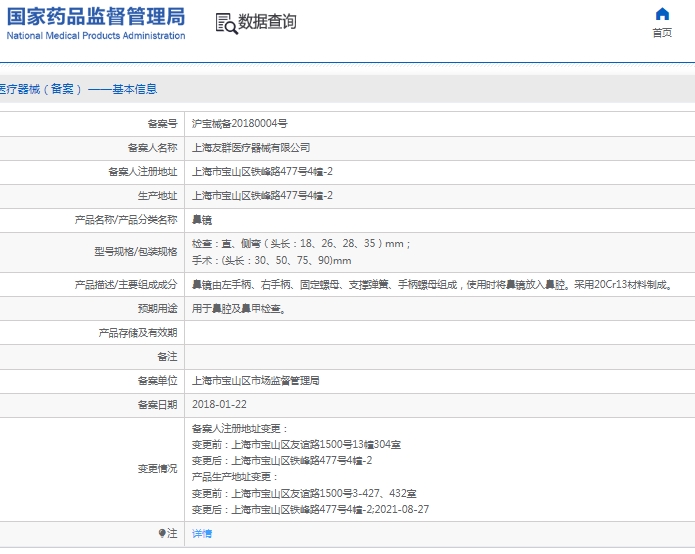Screen dimensions: 695x554
Task: Click the 产品生产地址变更： line
Action: pyautogui.click(x=235, y=477)
